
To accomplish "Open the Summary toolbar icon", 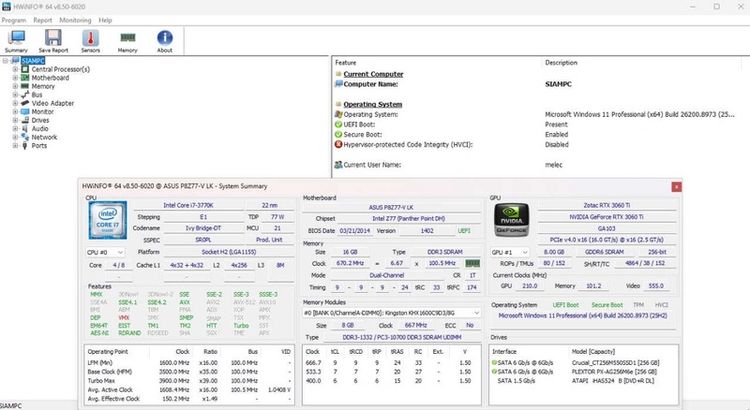I will click(x=17, y=41).
